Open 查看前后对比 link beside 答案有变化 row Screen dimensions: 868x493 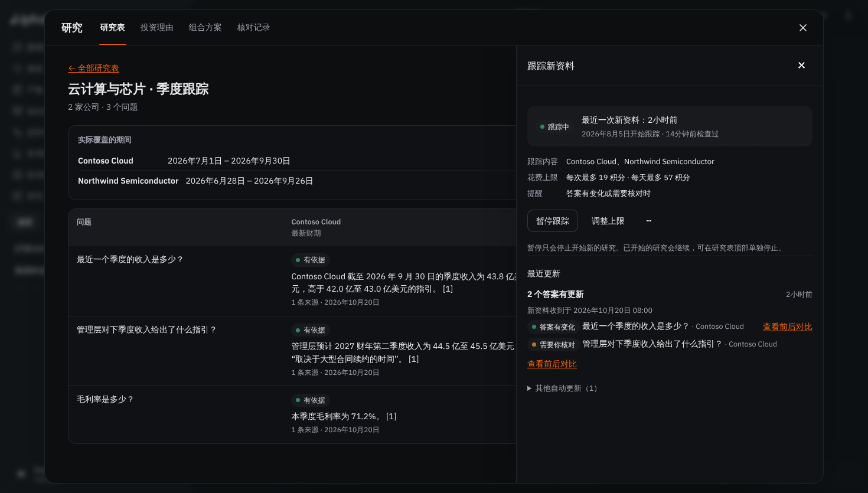[787, 327]
